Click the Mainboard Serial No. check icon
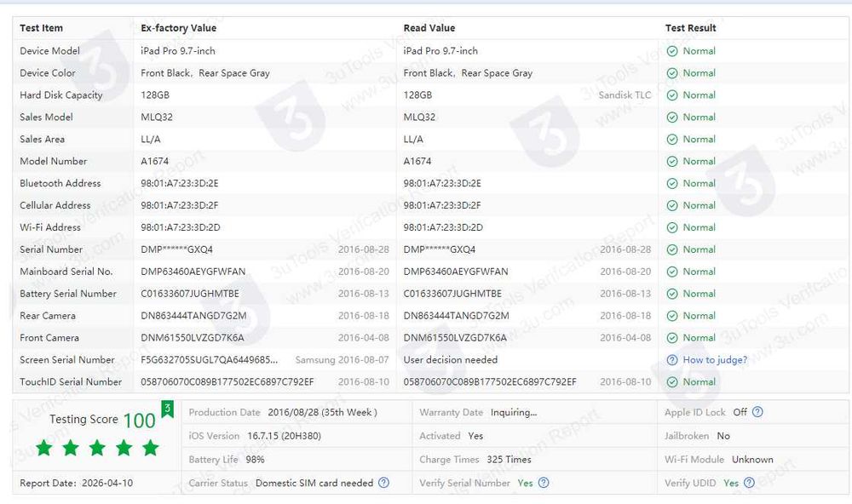The height and width of the screenshot is (504, 852). 672,272
